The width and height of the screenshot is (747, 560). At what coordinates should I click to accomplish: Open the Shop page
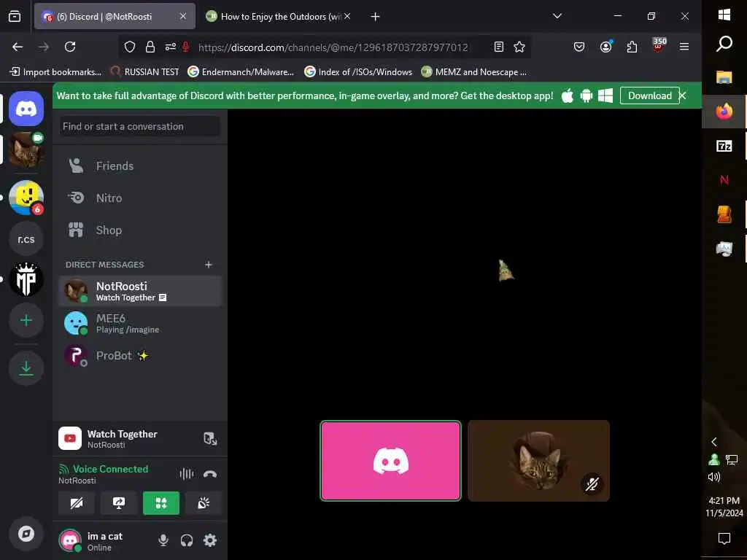point(140,230)
